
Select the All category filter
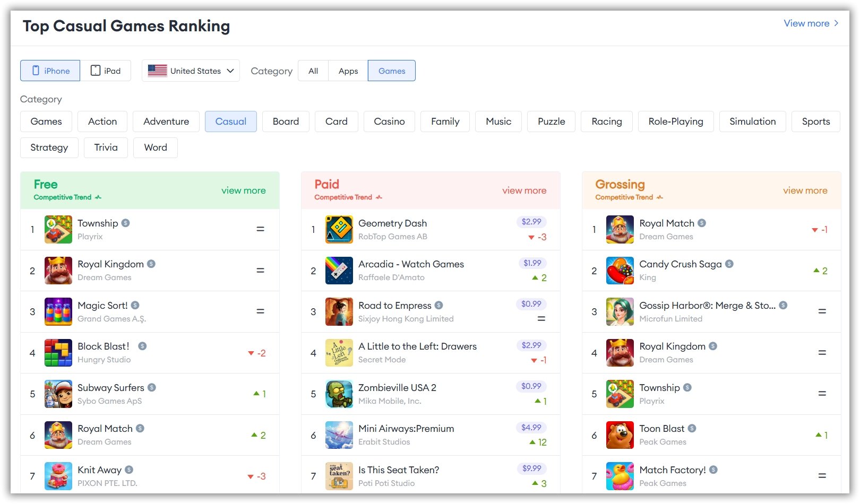coord(313,71)
